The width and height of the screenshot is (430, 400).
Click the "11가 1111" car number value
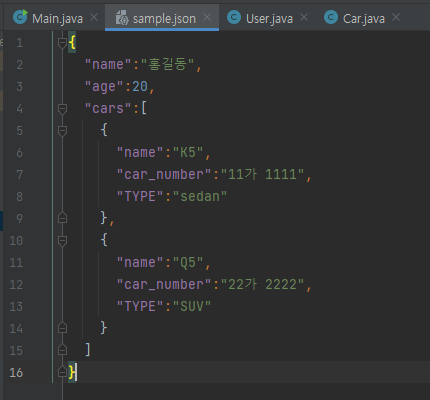tap(263, 174)
